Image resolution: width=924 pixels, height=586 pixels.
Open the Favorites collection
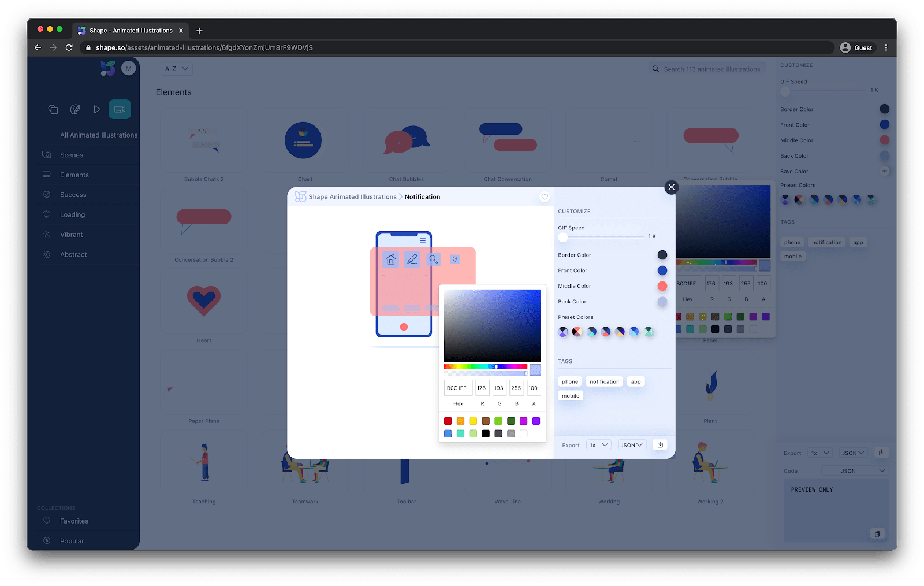[x=74, y=521]
